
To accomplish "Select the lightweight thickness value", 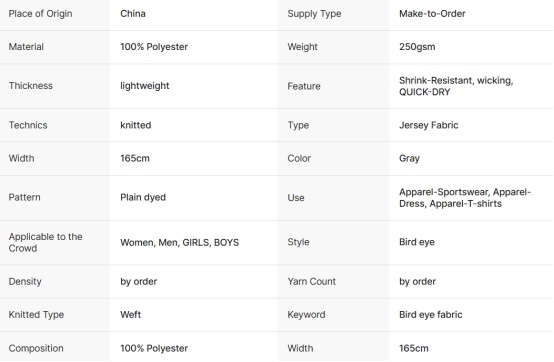I will (x=145, y=86).
